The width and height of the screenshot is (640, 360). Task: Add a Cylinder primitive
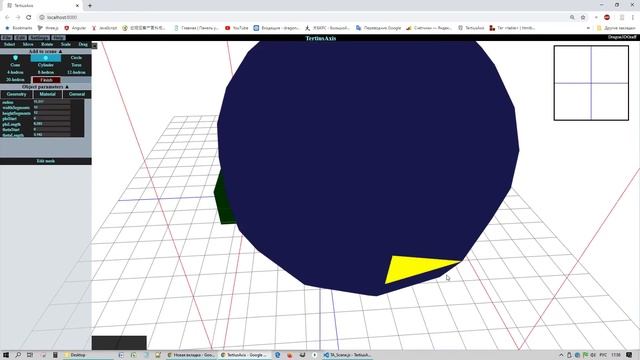[46, 65]
